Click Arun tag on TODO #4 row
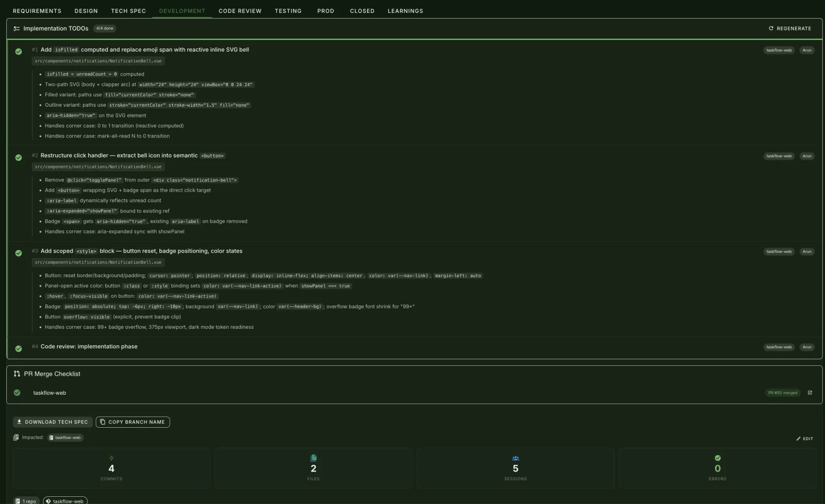The image size is (825, 504). [807, 347]
